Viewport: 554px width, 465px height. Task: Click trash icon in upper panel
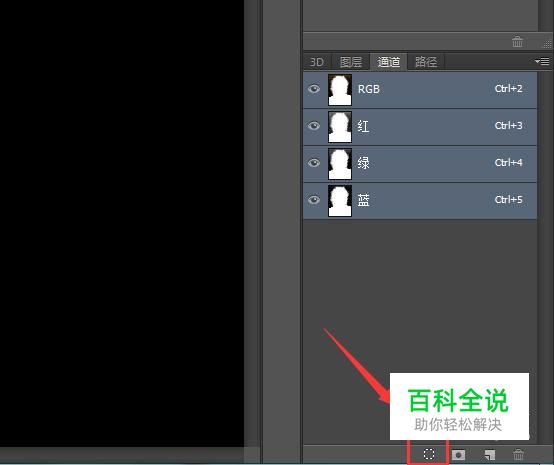click(x=518, y=41)
